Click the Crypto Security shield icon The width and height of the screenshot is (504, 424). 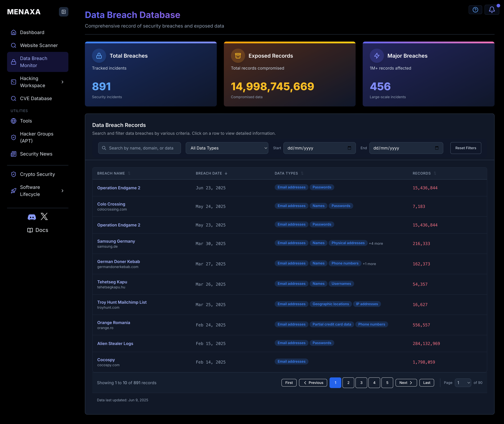(14, 174)
